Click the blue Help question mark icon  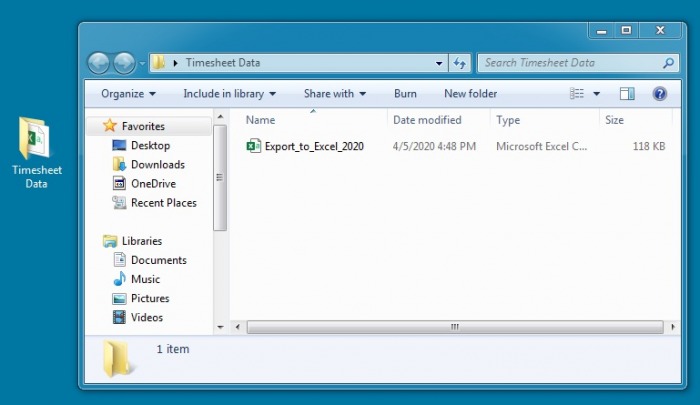(659, 93)
